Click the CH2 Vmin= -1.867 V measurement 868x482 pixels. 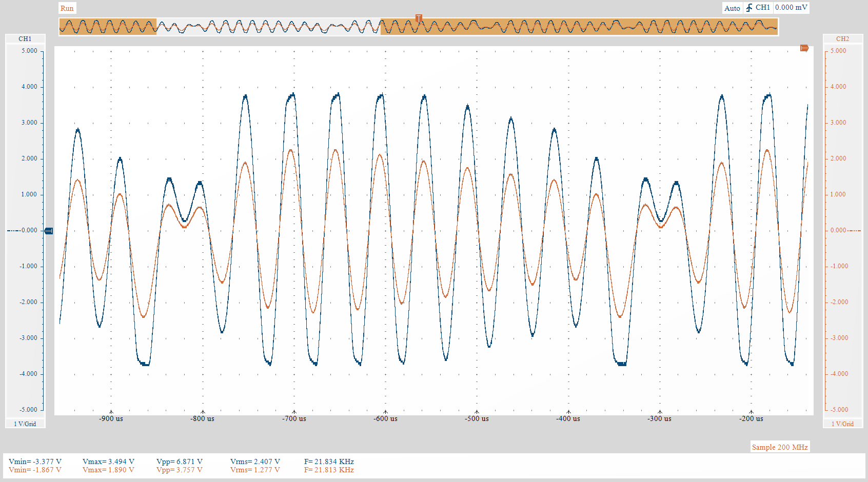(x=35, y=470)
